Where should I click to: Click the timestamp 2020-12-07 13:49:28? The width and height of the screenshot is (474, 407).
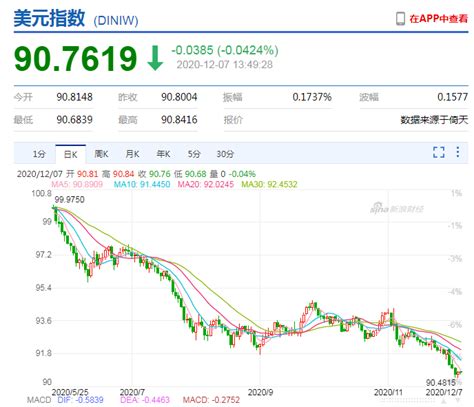tap(225, 64)
